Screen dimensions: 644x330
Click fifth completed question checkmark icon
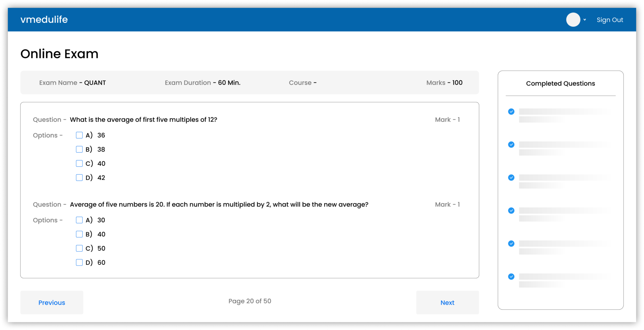click(511, 244)
